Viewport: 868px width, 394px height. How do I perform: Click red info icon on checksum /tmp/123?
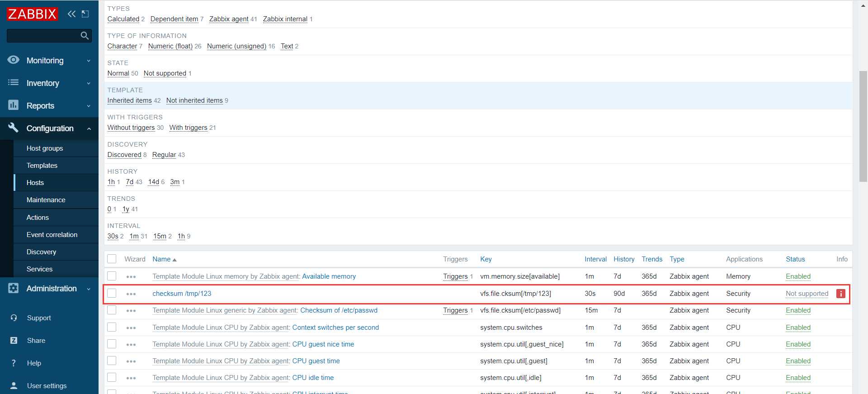click(841, 294)
